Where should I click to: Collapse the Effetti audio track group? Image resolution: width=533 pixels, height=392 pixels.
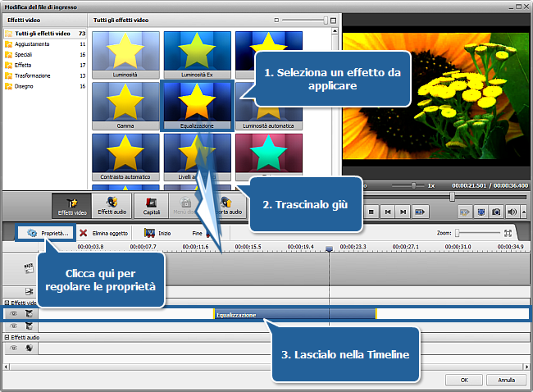coord(7,337)
